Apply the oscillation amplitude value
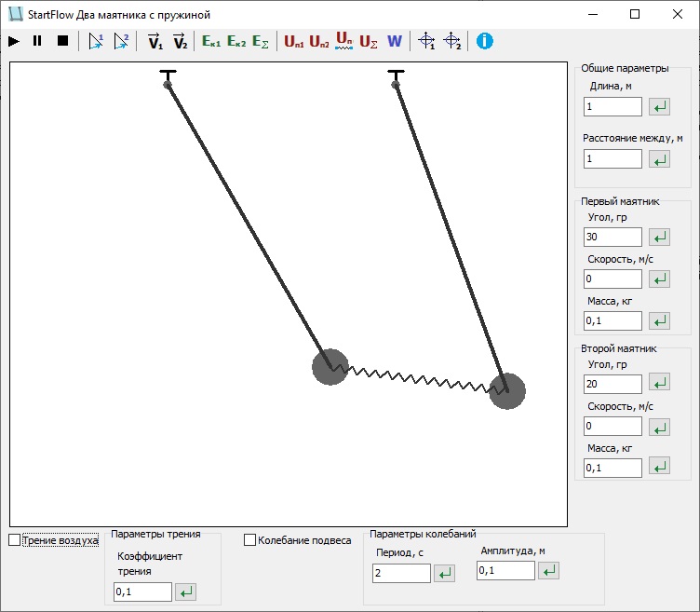The width and height of the screenshot is (700, 612). tap(548, 570)
